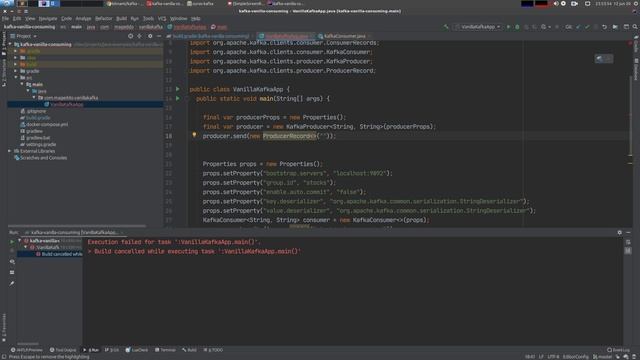
Task: Collapse the kafka-vanilla node in the Run tree
Action: click(20, 241)
